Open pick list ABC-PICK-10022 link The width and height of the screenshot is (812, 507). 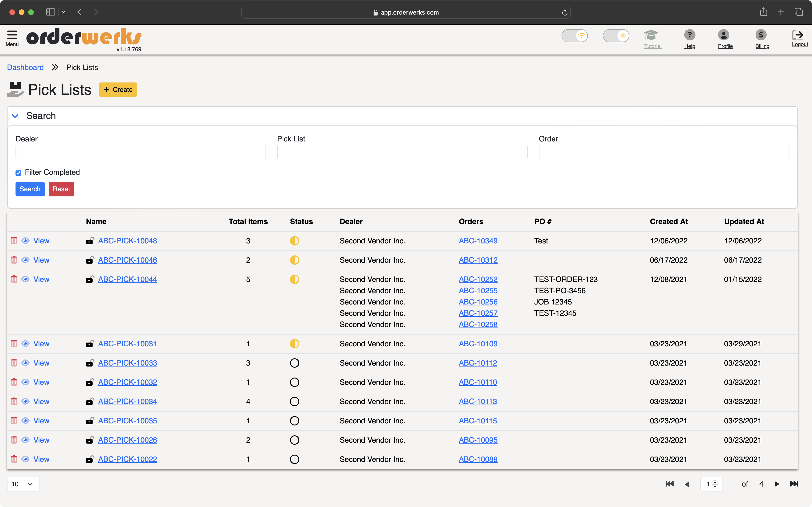coord(127,459)
